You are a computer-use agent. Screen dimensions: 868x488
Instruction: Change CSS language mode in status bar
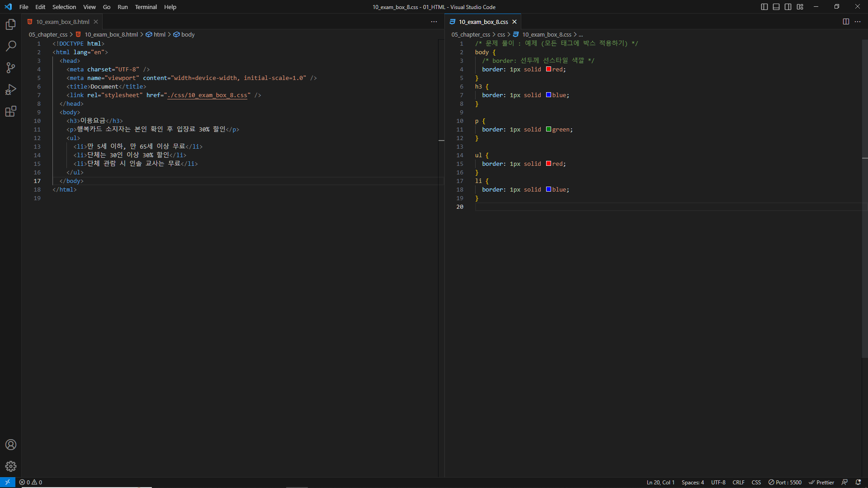pyautogui.click(x=756, y=482)
